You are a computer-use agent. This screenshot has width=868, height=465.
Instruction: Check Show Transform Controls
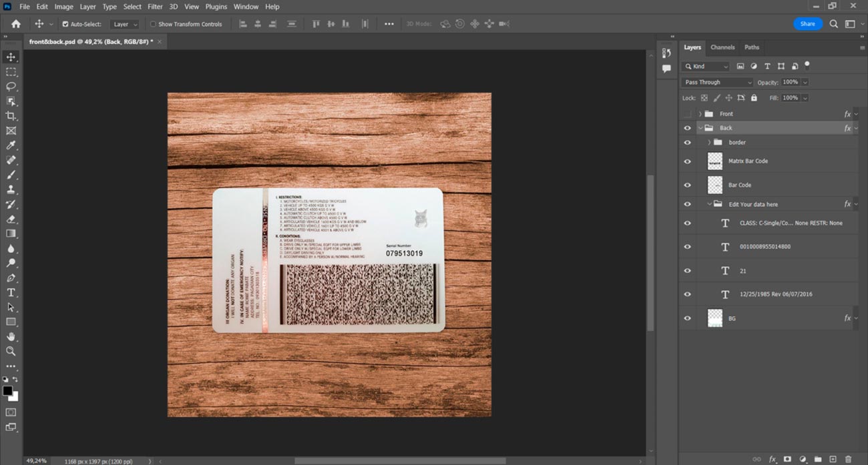coord(153,24)
